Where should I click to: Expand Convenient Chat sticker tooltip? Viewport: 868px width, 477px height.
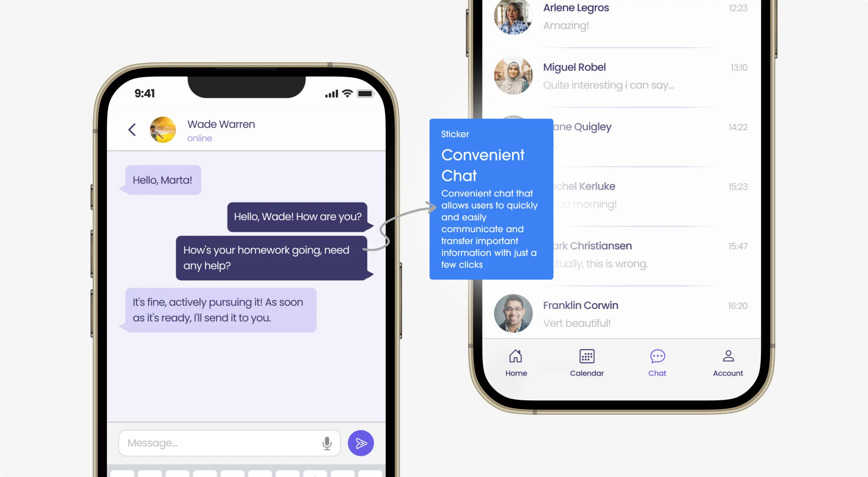[x=491, y=199]
